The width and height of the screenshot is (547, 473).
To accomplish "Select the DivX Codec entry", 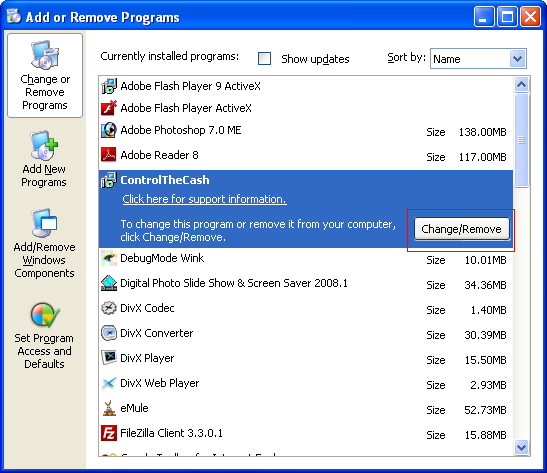I will (x=306, y=309).
